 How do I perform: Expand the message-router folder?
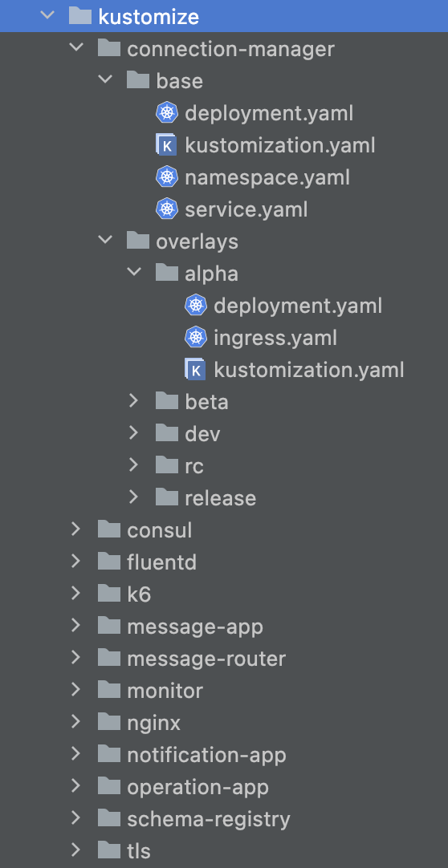click(75, 658)
